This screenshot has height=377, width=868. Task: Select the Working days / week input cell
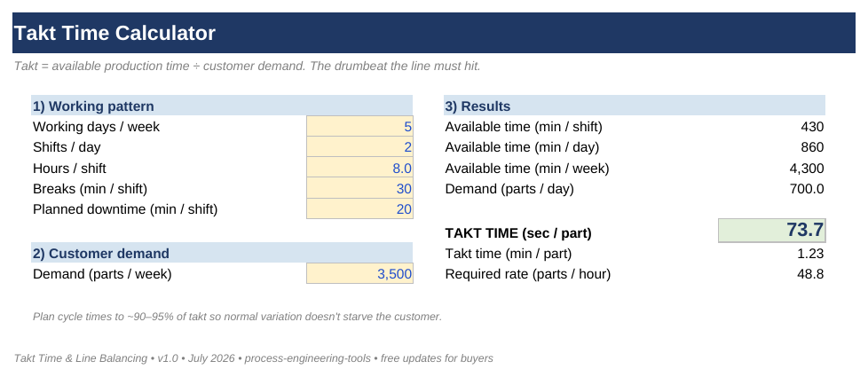(359, 127)
